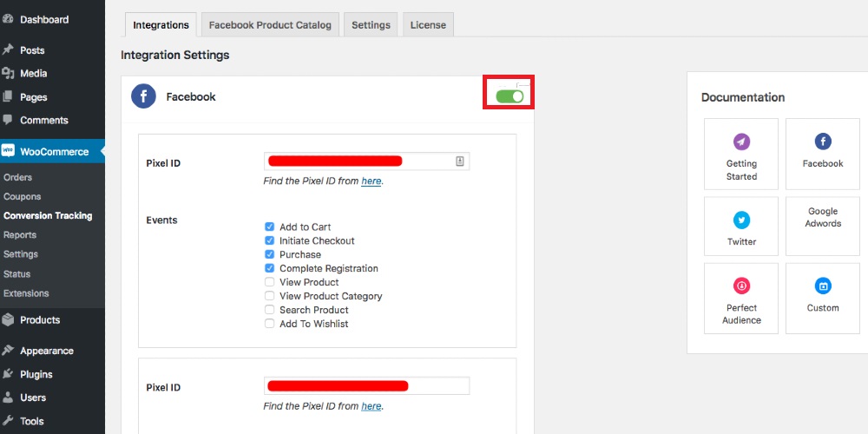Screen dimensions: 868x434
Task: Open the Perfect Audience documentation card
Action: [741, 299]
